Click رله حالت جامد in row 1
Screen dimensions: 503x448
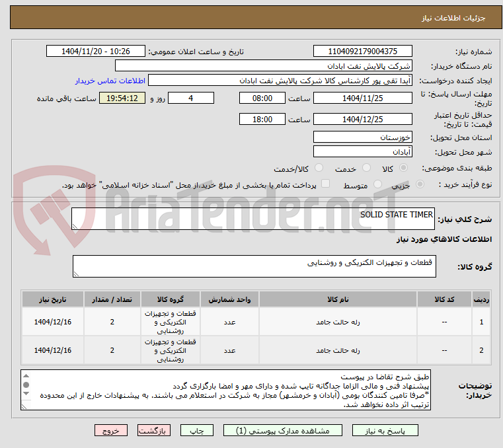pyautogui.click(x=338, y=322)
